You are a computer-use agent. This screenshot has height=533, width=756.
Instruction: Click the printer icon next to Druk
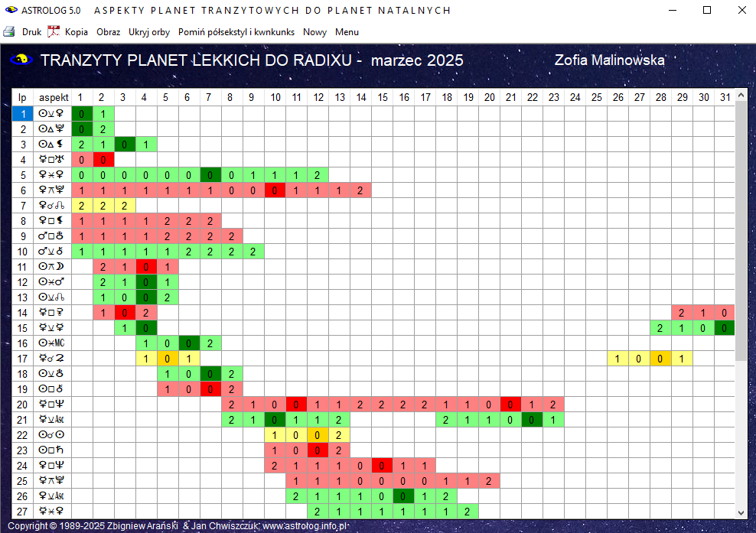pos(9,32)
